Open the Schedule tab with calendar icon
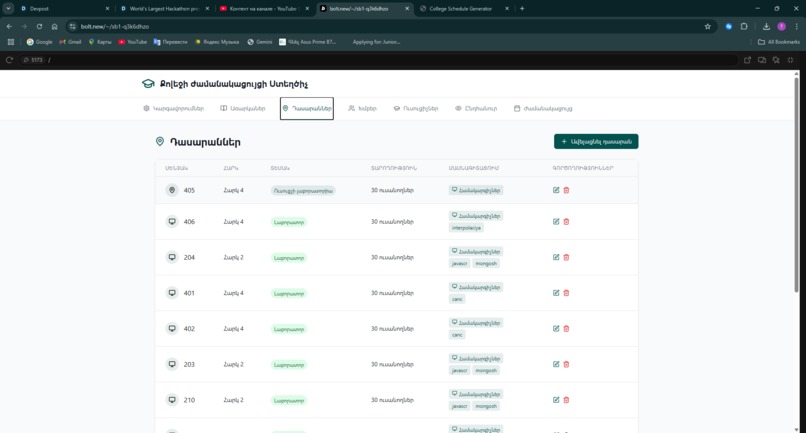 coord(543,109)
